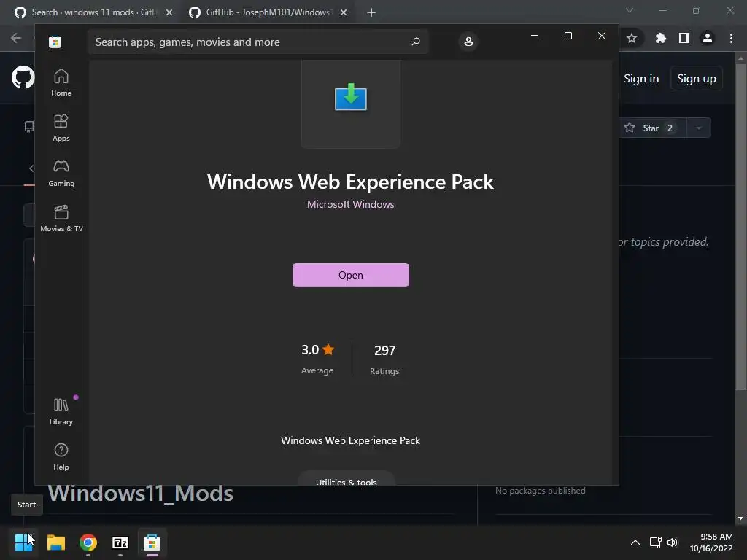Open Microsoft Windows publisher link
This screenshot has width=747, height=560.
pos(351,204)
